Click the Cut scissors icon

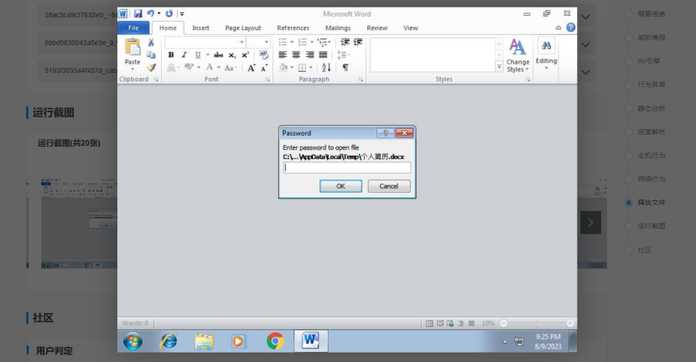coord(151,43)
